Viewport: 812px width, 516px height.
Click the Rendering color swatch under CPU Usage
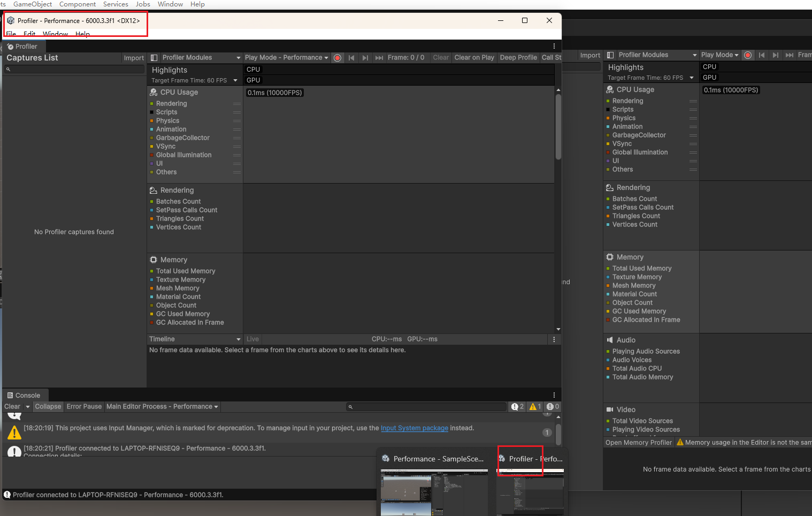point(152,104)
